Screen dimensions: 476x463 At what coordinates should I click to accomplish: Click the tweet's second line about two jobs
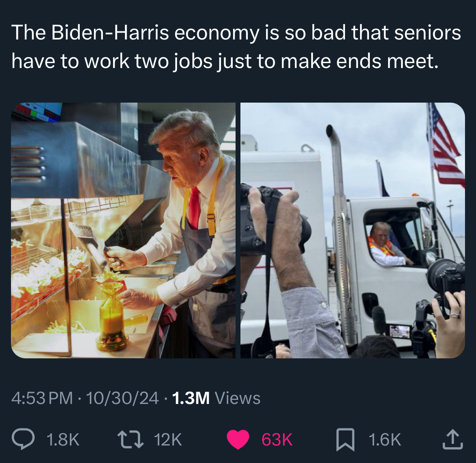coord(225,61)
